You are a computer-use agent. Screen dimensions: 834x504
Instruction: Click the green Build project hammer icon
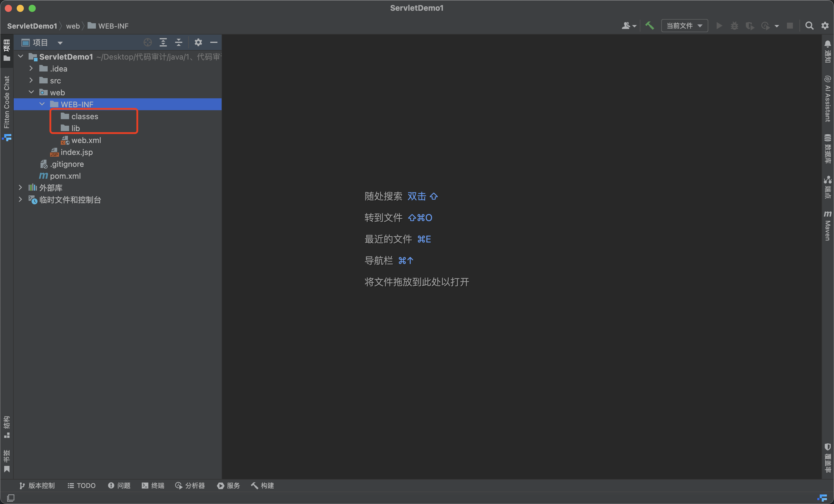tap(649, 26)
